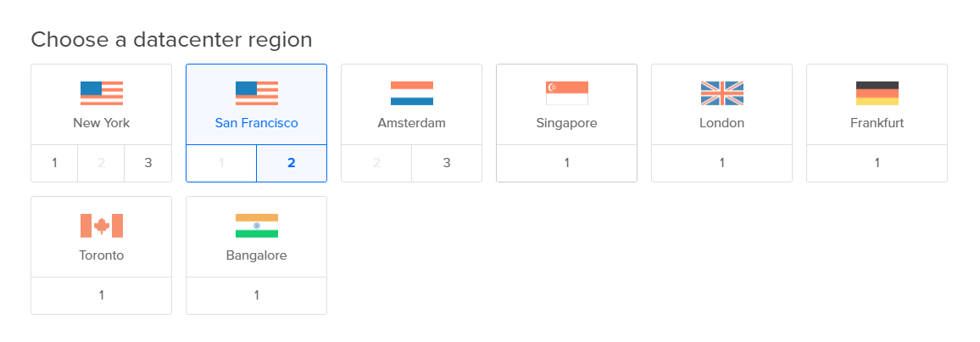Choose Singapore datacenter 1
The image size is (980, 342).
(x=567, y=163)
